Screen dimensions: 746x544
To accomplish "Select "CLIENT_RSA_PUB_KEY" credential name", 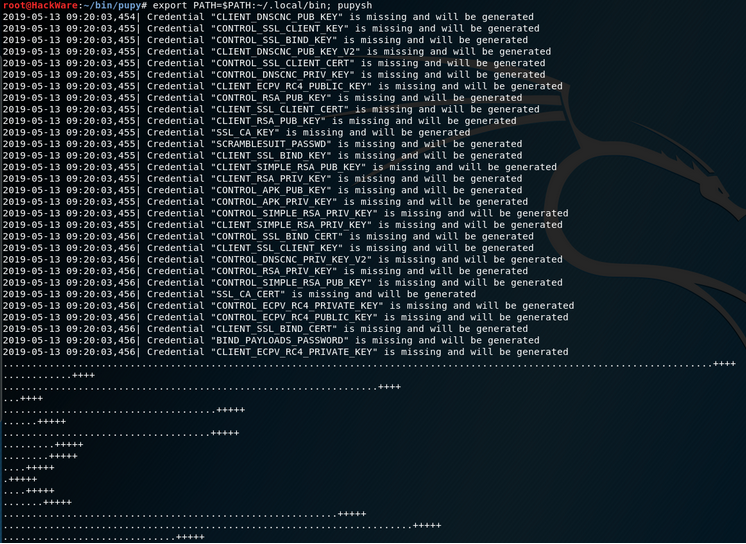I will (x=268, y=121).
